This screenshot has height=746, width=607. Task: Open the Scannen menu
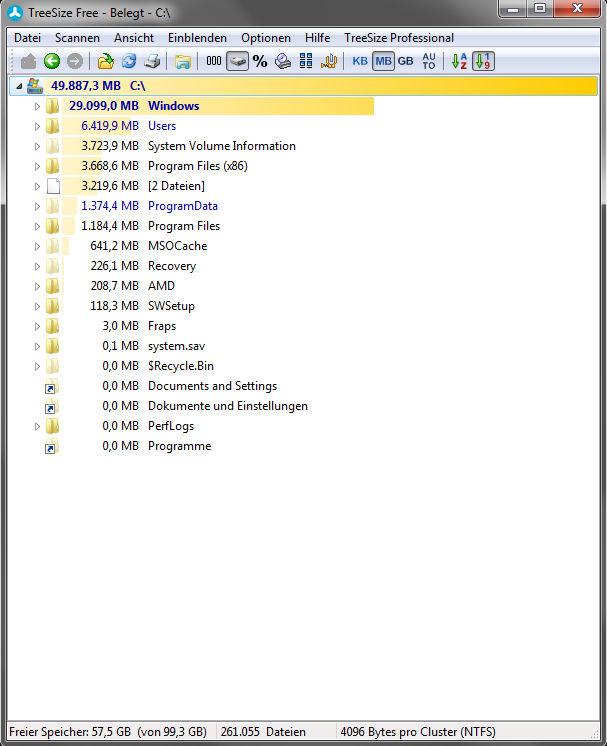click(77, 38)
